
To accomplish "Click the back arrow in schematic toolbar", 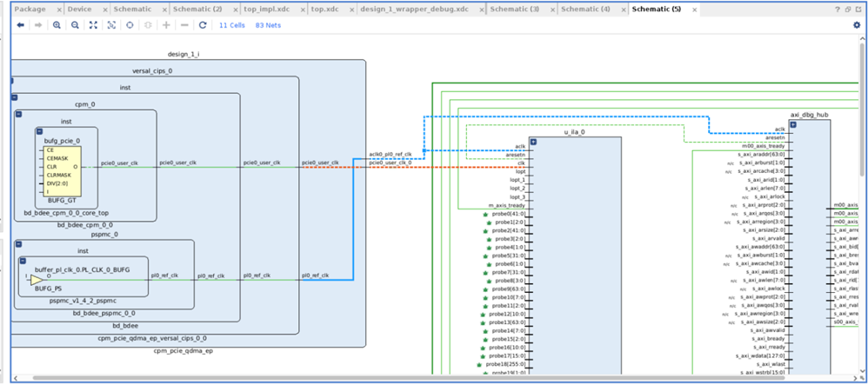I will coord(21,25).
